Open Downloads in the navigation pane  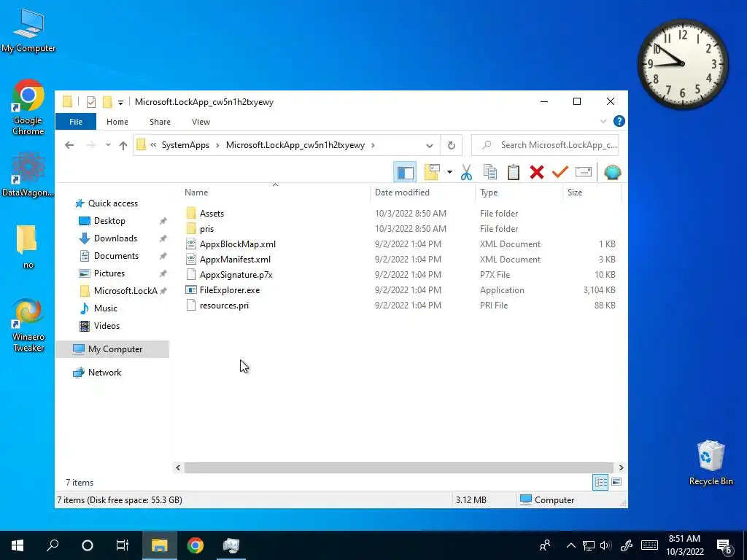coord(115,238)
